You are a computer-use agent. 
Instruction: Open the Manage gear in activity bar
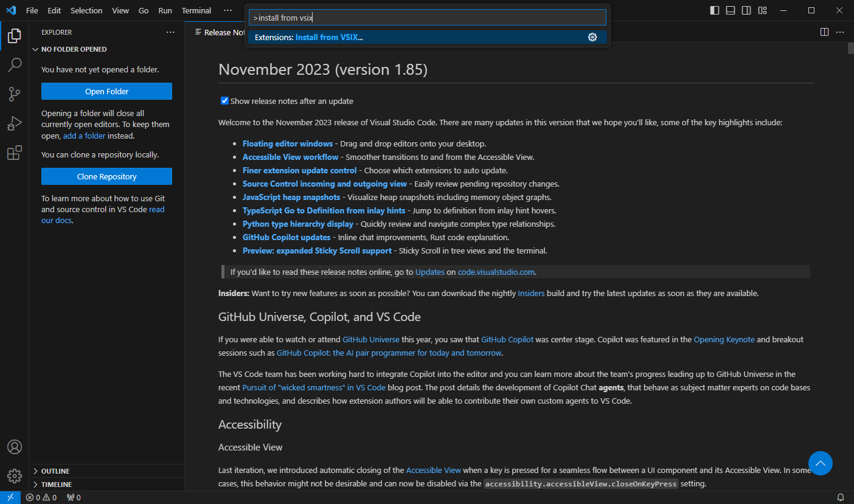pos(15,475)
